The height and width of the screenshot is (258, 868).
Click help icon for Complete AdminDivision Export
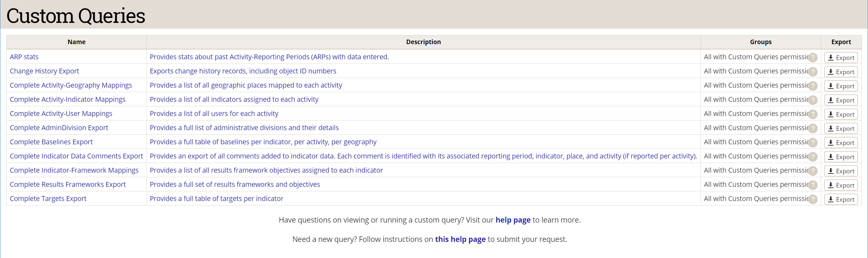[x=813, y=129]
